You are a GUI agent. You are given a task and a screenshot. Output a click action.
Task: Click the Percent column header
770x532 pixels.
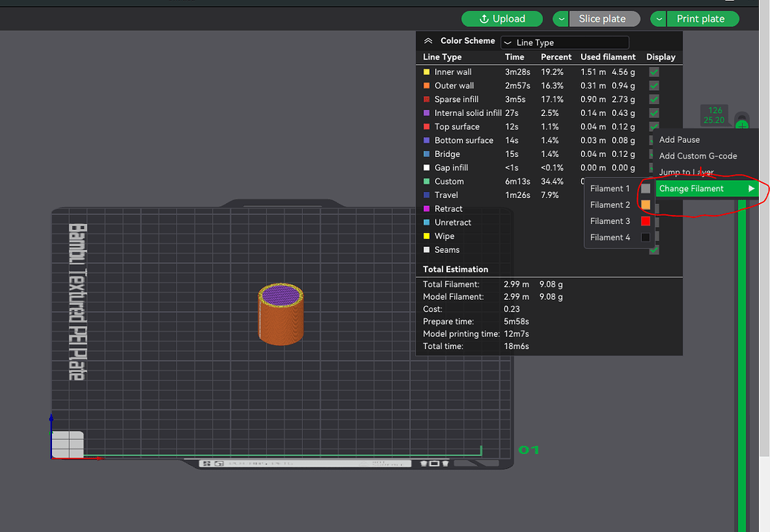click(x=556, y=57)
